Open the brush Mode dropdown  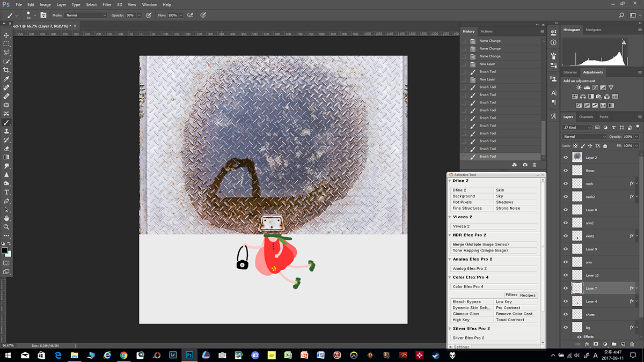tap(86, 16)
